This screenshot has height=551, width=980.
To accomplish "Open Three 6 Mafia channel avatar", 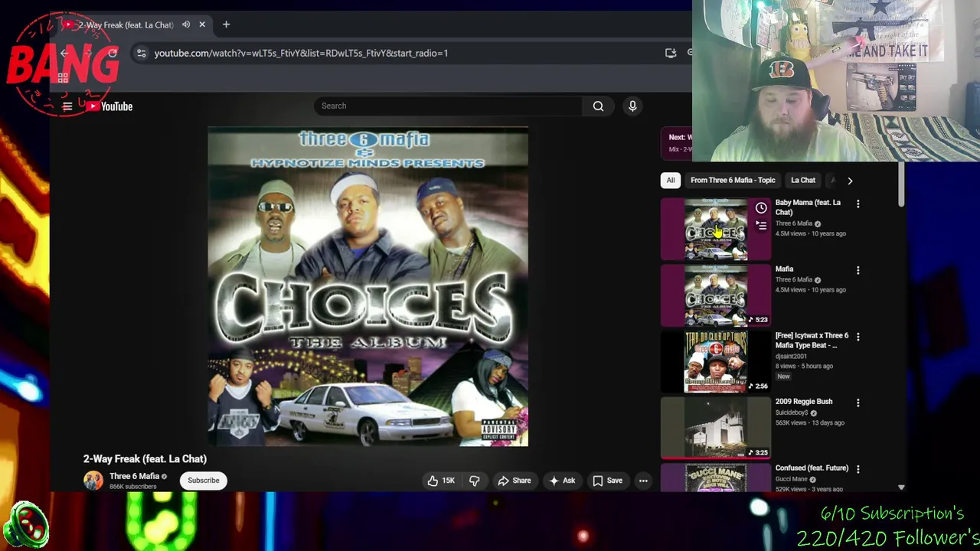I will point(93,480).
